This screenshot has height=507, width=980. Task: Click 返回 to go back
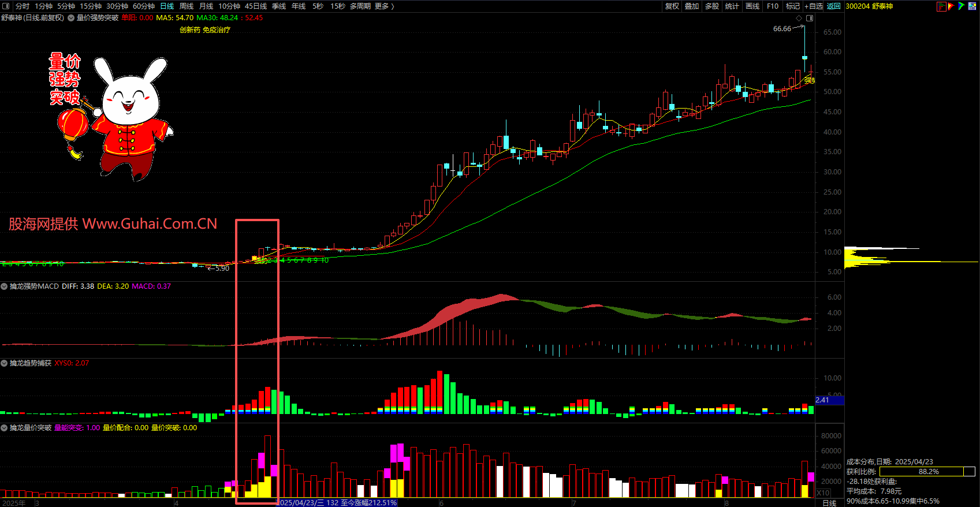click(834, 6)
